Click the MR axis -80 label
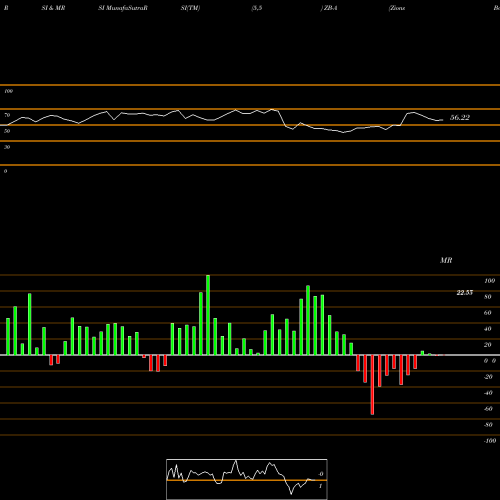 tap(488, 425)
